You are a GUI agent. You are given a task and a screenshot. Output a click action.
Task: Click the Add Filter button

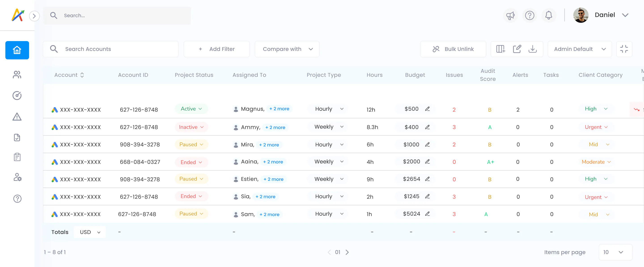[216, 49]
